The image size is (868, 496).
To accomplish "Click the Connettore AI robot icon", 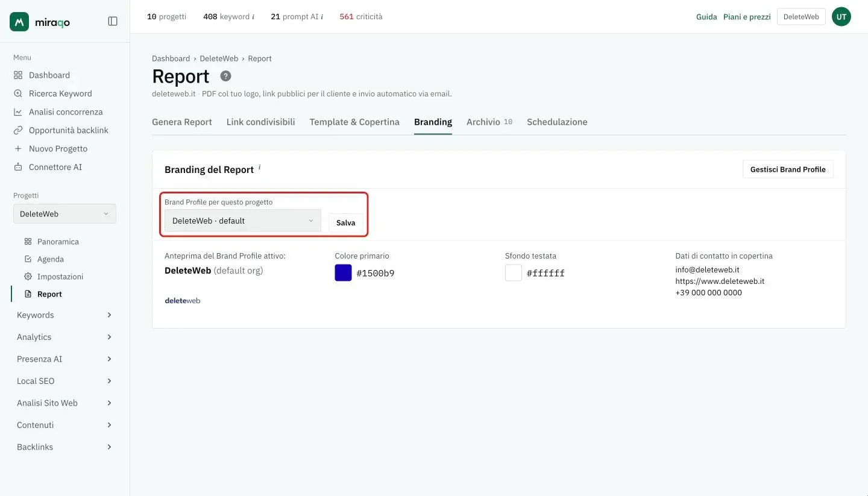I will [x=18, y=167].
